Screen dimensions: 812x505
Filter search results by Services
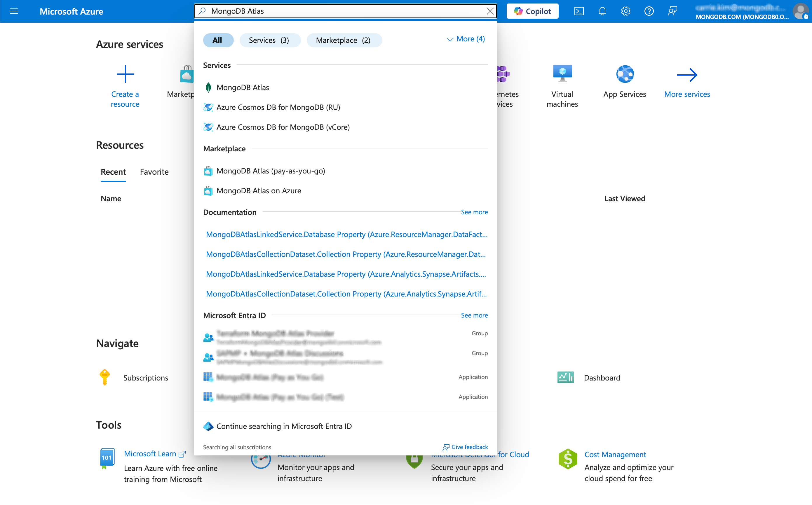click(x=270, y=40)
